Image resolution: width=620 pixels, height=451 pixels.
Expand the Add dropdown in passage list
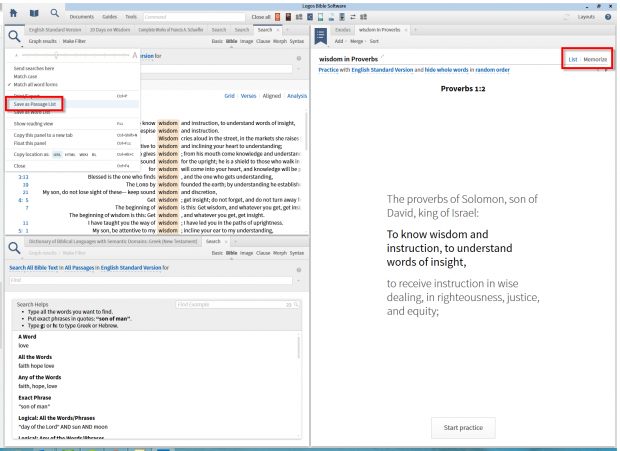point(340,42)
